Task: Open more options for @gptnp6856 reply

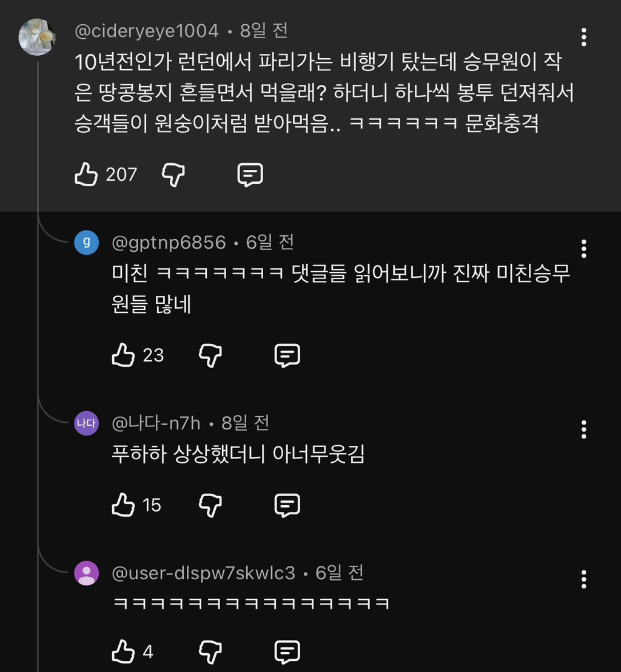Action: (x=583, y=248)
